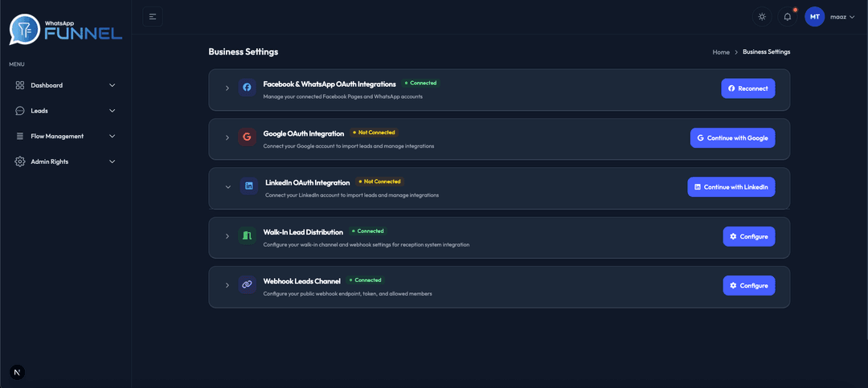This screenshot has width=868, height=388.
Task: Click the Business Settings breadcrumb text
Action: 767,51
